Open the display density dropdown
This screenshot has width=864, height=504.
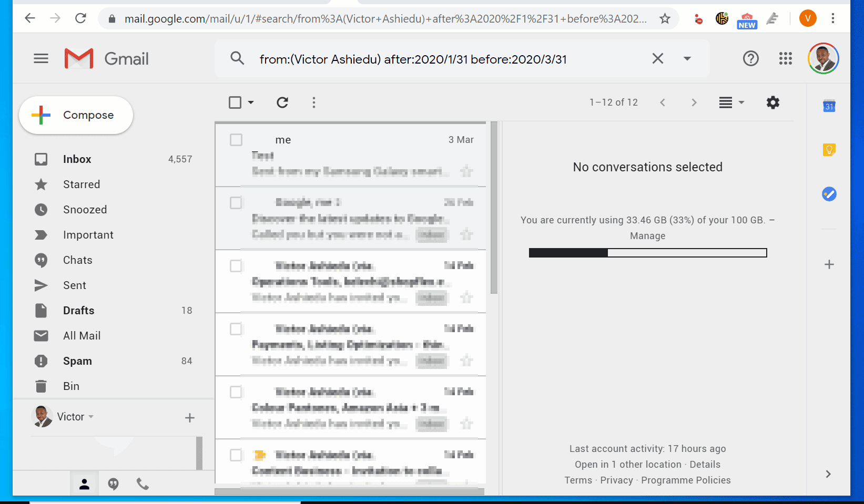coord(731,102)
